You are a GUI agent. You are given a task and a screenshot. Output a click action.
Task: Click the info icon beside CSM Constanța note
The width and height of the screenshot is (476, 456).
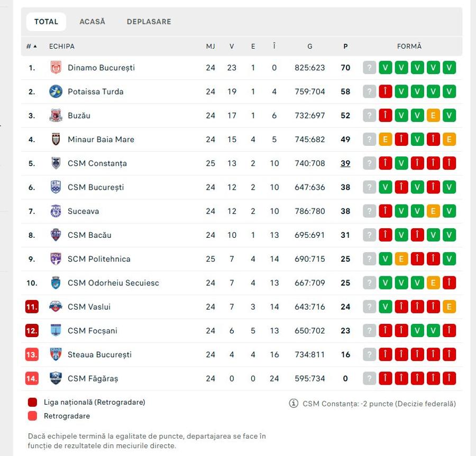pyautogui.click(x=294, y=404)
